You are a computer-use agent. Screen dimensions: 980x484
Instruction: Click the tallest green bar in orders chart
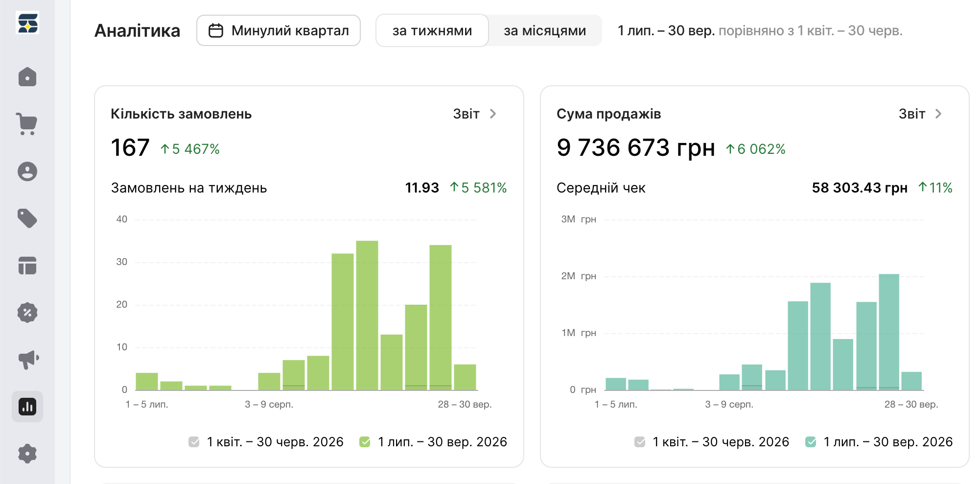tap(367, 315)
